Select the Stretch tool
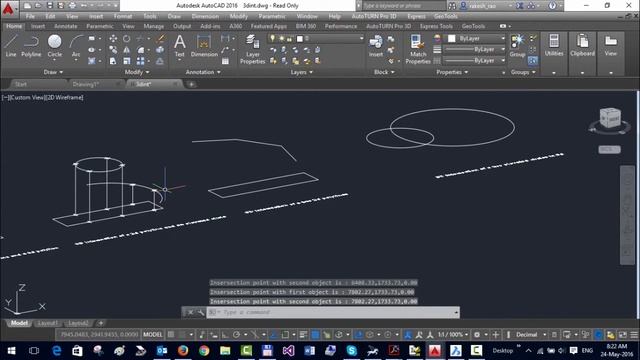Image resolution: width=640 pixels, height=360 pixels. pyautogui.click(x=113, y=61)
